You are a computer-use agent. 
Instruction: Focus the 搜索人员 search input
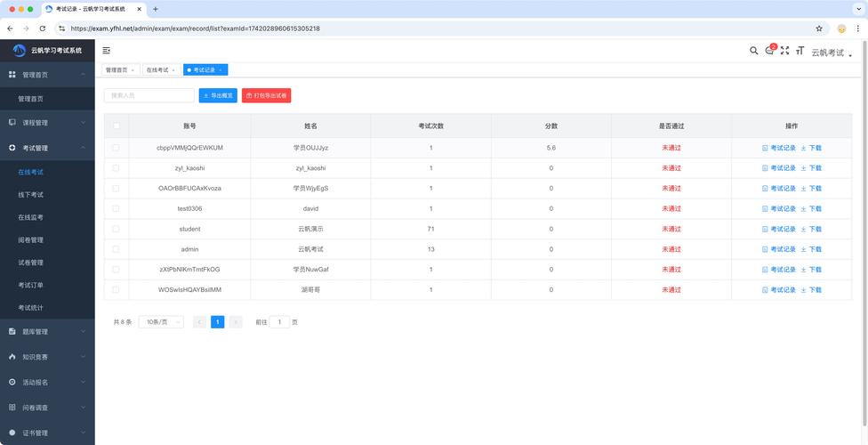(x=149, y=95)
